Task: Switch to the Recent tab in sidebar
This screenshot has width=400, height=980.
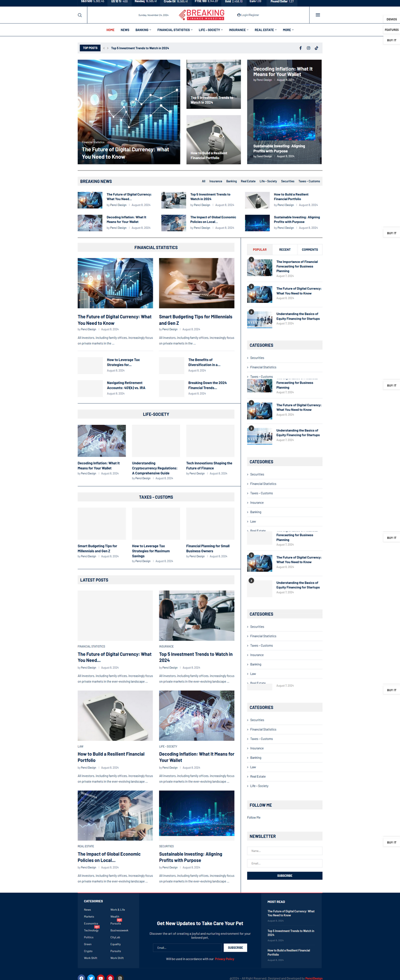Action: (285, 250)
